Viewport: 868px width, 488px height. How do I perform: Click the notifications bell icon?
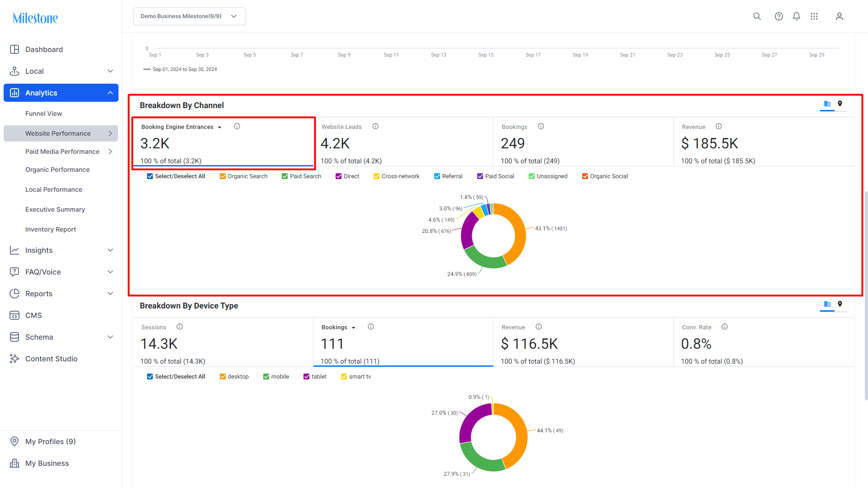click(797, 16)
